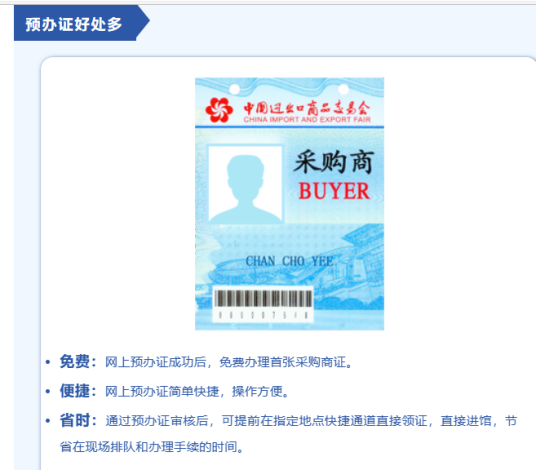Click the left punch hole on badge
Viewport: 536px width, 470px height.
(234, 90)
